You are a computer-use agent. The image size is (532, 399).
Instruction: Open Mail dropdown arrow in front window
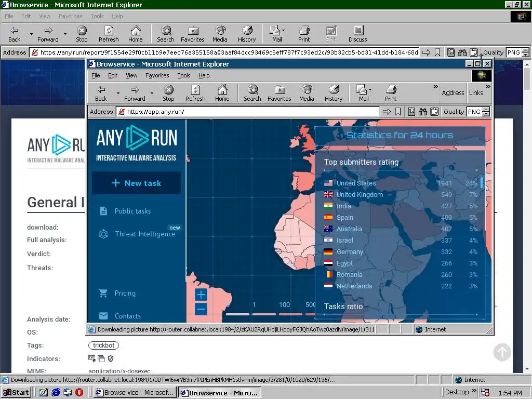[370, 89]
